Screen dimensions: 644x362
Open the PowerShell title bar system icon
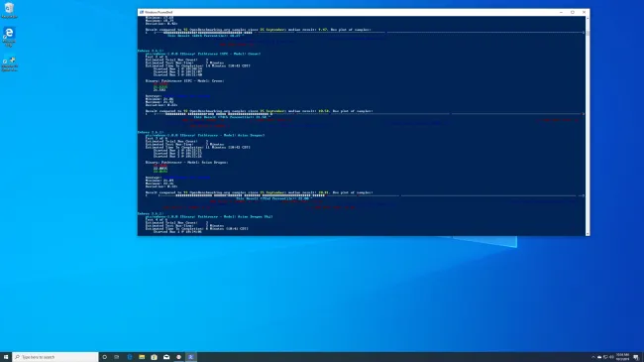(x=142, y=12)
